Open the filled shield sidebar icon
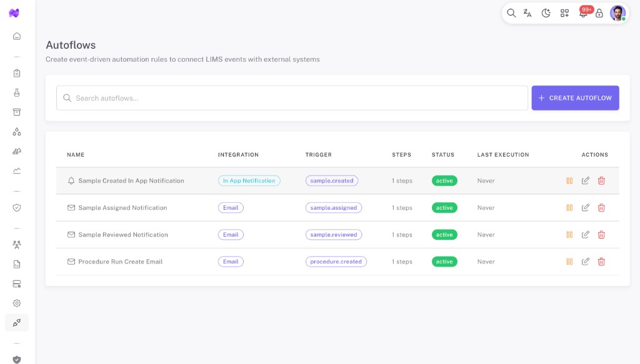This screenshot has width=640, height=364. [x=17, y=360]
